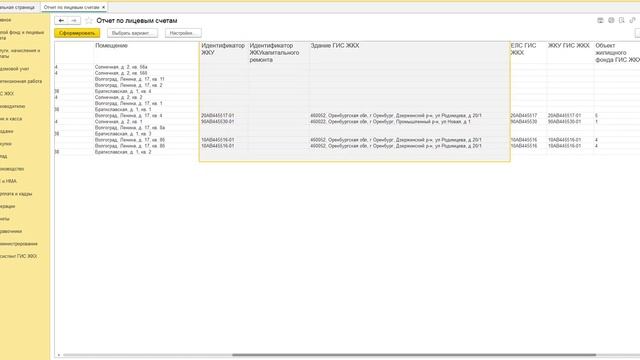This screenshot has height=360, width=640.
Task: Go back with the left arrow button
Action: click(61, 20)
